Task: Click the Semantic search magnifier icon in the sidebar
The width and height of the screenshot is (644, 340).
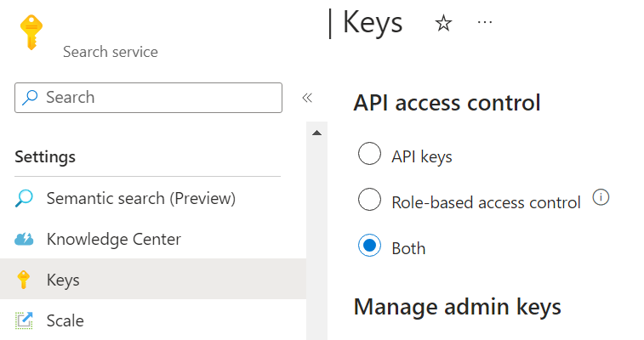Action: tap(24, 199)
